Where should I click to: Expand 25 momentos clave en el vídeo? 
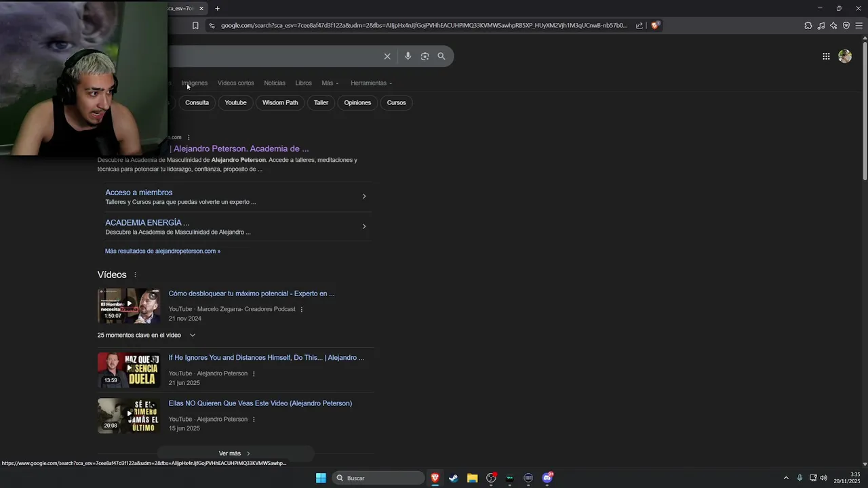click(146, 335)
